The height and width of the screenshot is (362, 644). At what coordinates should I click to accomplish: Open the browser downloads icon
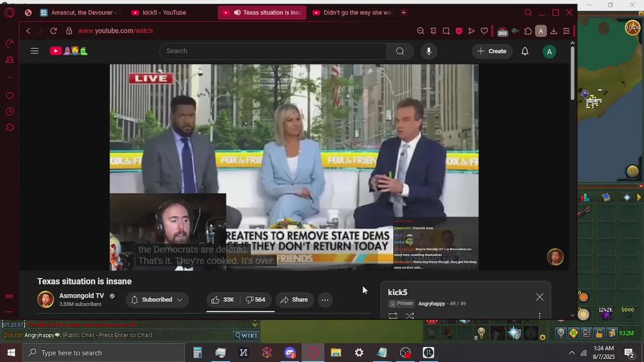(553, 31)
